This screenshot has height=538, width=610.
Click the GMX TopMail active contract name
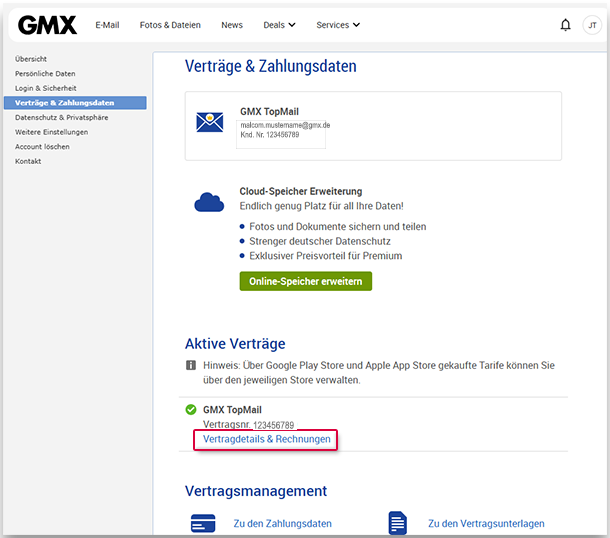coord(232,410)
